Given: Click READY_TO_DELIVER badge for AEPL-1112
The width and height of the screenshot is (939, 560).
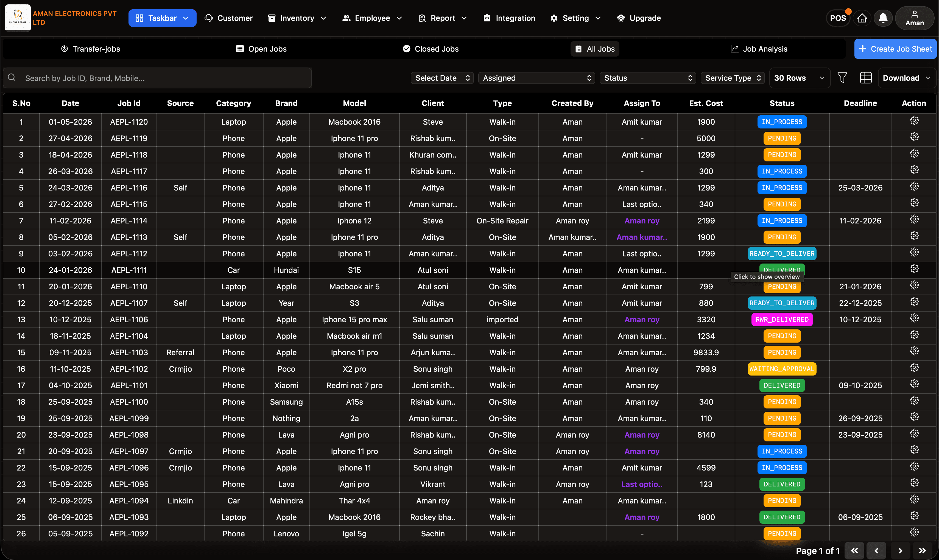Looking at the screenshot, I should pos(782,254).
